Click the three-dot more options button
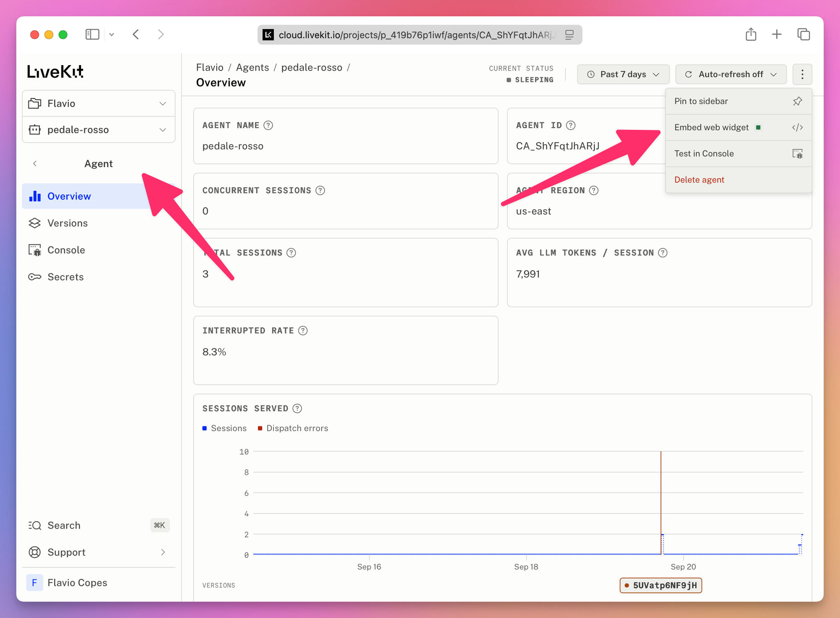The image size is (840, 618). tap(802, 74)
